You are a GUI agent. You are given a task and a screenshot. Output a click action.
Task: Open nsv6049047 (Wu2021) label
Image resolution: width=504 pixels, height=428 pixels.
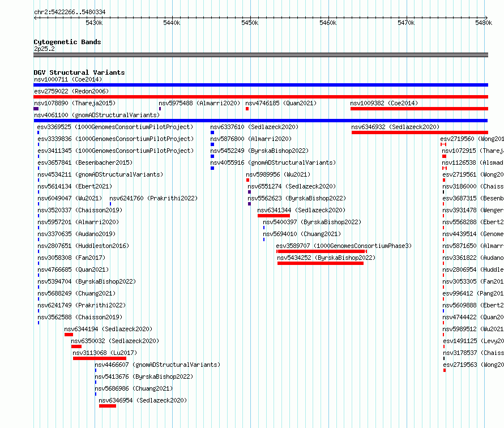click(x=70, y=198)
